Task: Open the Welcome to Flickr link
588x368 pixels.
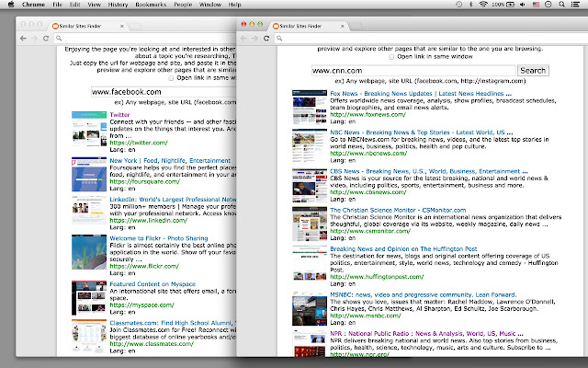Action: 159,238
